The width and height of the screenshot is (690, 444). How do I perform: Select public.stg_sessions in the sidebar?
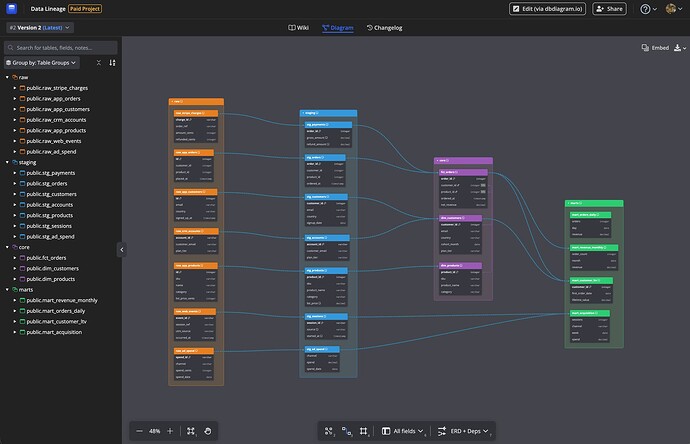(x=49, y=226)
